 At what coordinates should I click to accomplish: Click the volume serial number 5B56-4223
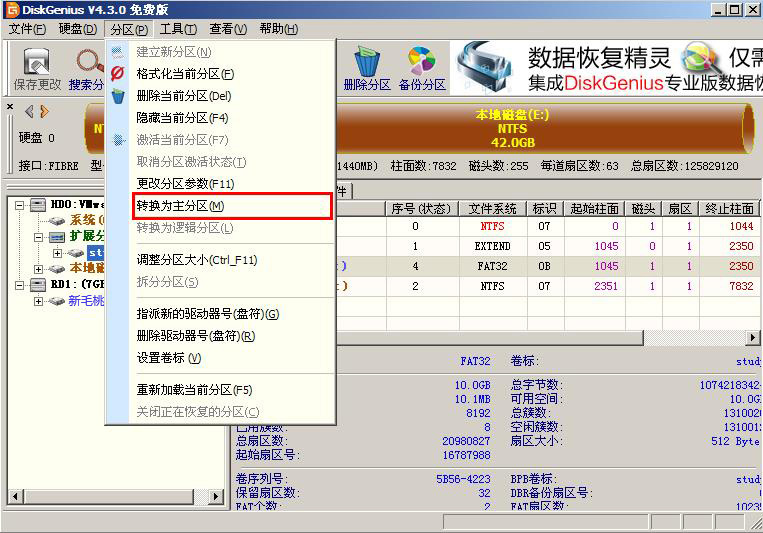[x=463, y=479]
